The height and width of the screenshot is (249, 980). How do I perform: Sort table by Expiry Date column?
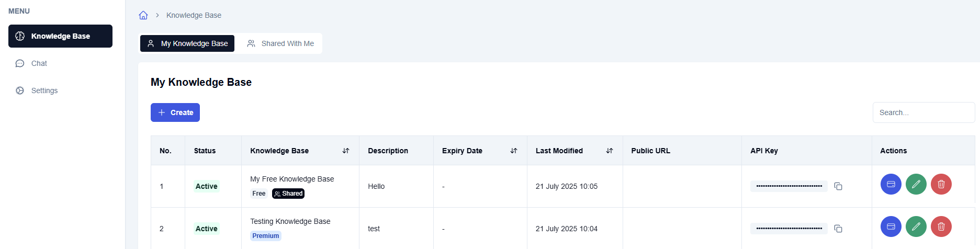pyautogui.click(x=514, y=151)
